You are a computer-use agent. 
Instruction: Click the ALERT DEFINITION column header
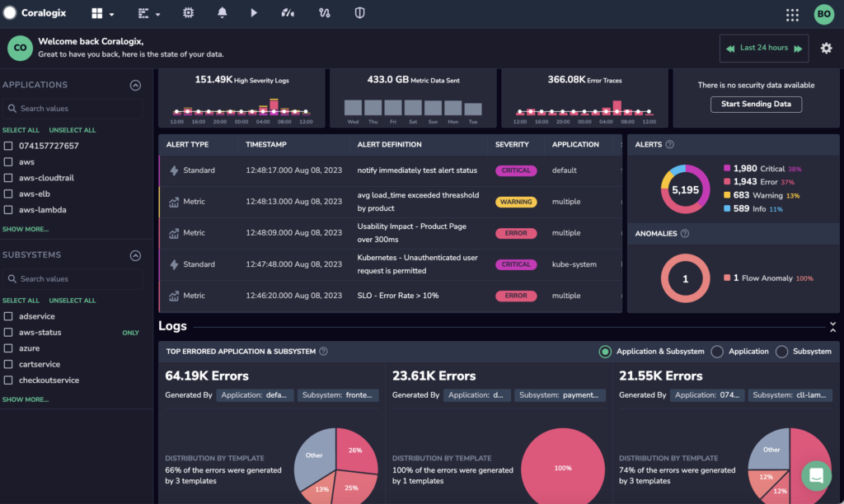click(389, 145)
